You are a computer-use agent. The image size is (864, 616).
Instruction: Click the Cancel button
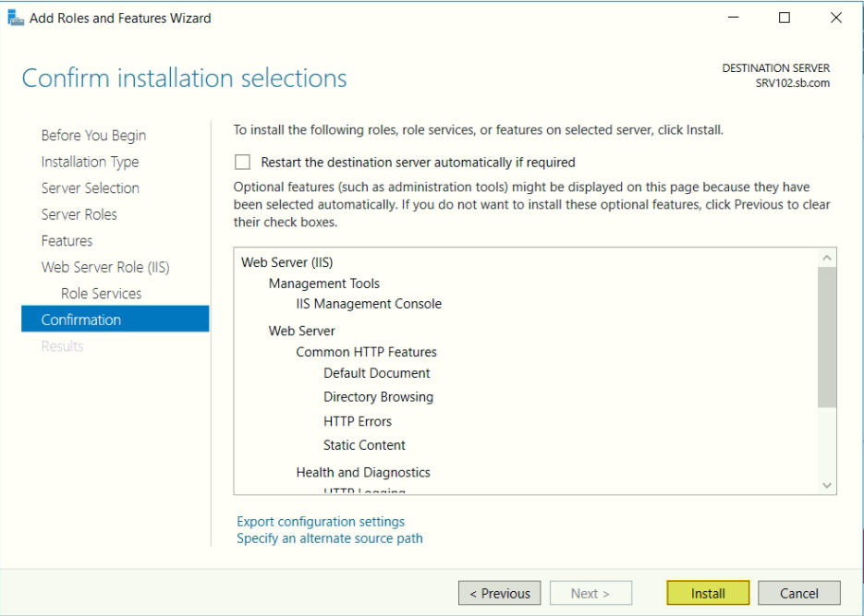click(799, 593)
